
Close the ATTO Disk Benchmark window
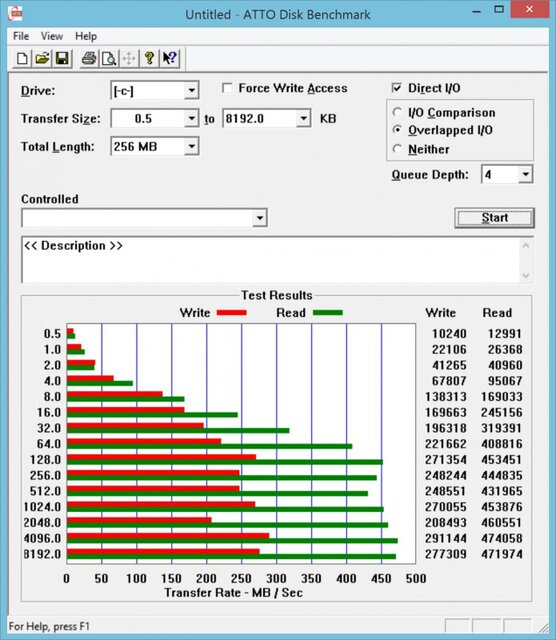(529, 9)
